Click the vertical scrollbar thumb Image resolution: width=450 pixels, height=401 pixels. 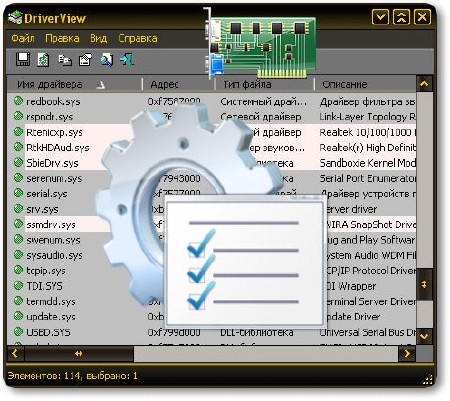[424, 284]
